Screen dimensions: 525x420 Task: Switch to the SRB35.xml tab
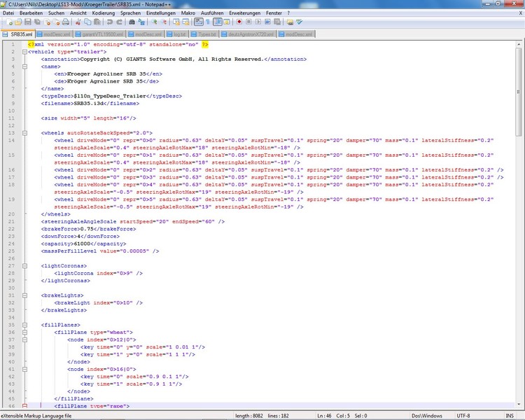coord(18,34)
